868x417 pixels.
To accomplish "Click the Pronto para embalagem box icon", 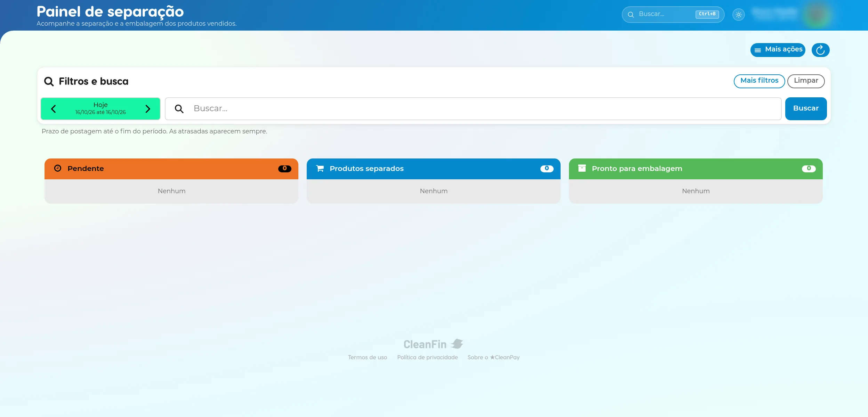I will click(x=582, y=168).
